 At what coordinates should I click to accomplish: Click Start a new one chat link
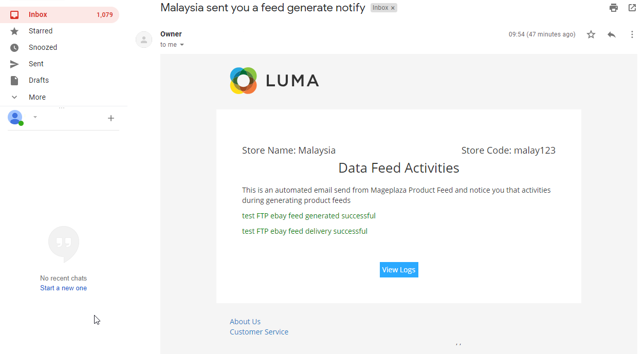tap(63, 288)
